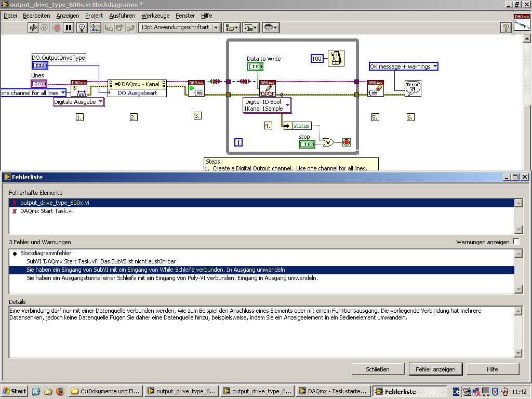Screen dimensions: 532x399
Task: Click the DE language indicator in tray
Action: click(456, 392)
